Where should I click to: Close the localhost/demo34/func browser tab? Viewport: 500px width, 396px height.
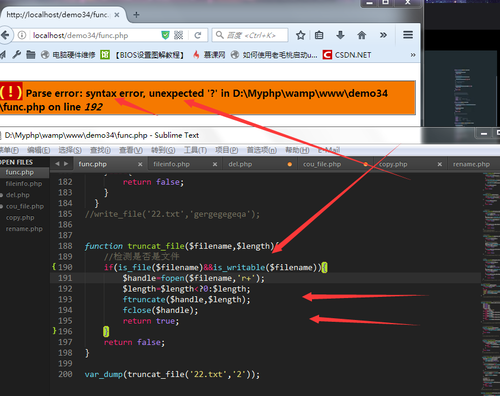click(117, 15)
